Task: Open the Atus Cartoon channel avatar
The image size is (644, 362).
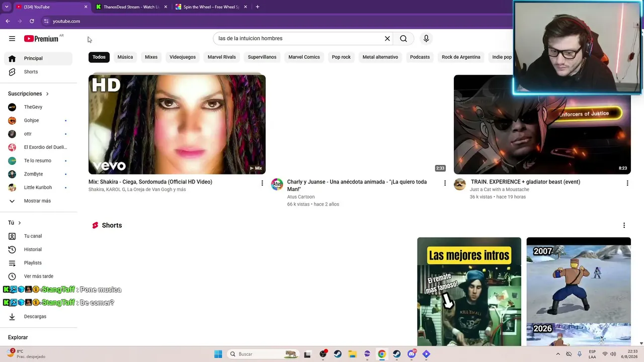Action: coord(277,185)
